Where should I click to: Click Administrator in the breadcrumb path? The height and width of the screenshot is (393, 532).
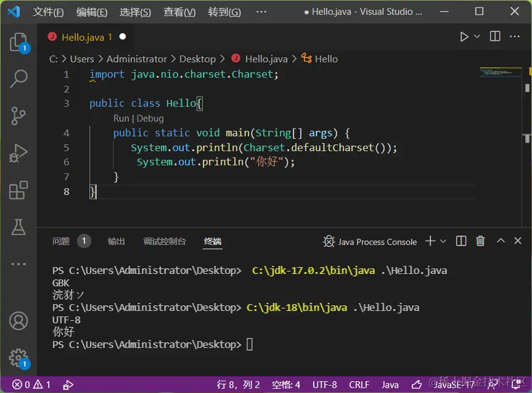[x=137, y=59]
